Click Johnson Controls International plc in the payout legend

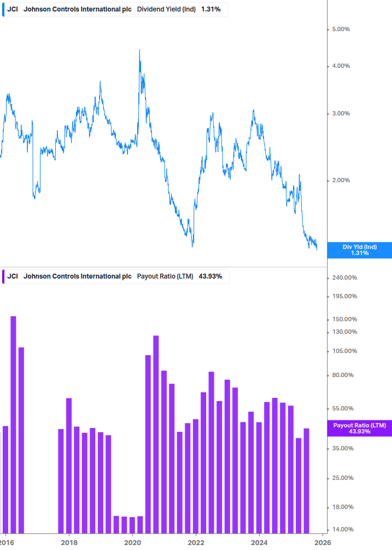(x=77, y=276)
